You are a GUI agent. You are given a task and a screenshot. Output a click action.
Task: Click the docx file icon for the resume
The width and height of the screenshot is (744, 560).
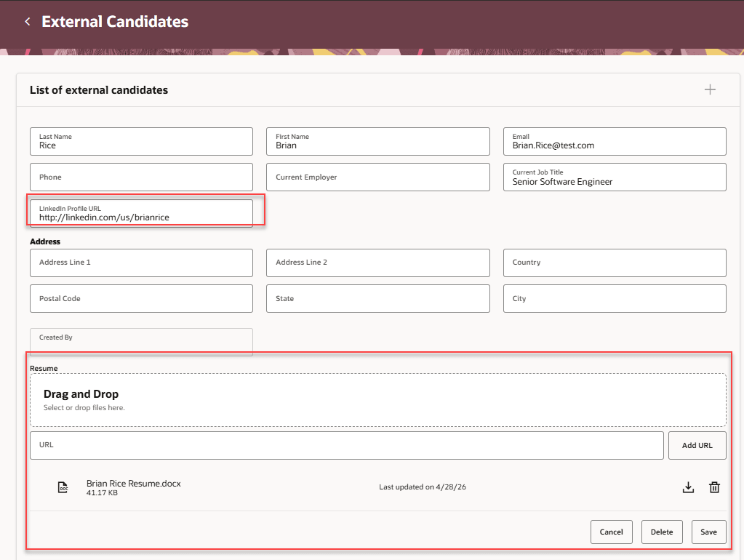pos(63,487)
